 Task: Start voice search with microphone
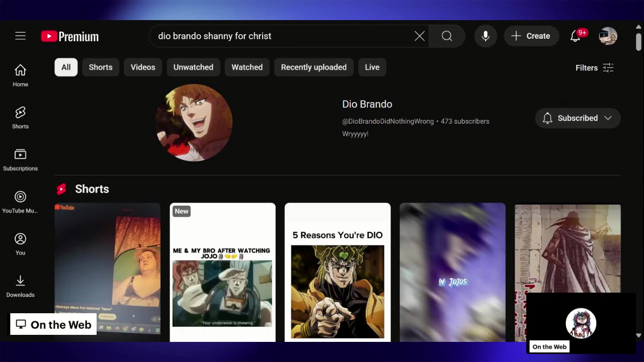click(x=486, y=36)
